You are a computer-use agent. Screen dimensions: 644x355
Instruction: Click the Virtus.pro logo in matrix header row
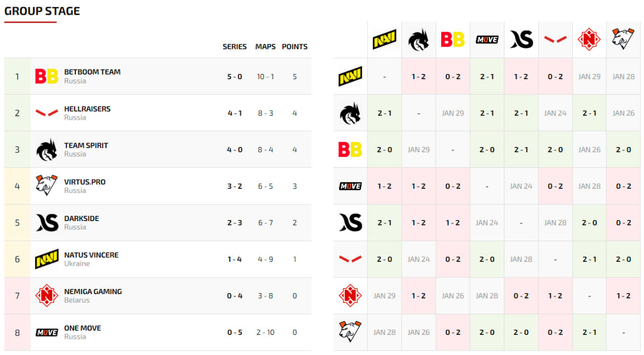[623, 39]
